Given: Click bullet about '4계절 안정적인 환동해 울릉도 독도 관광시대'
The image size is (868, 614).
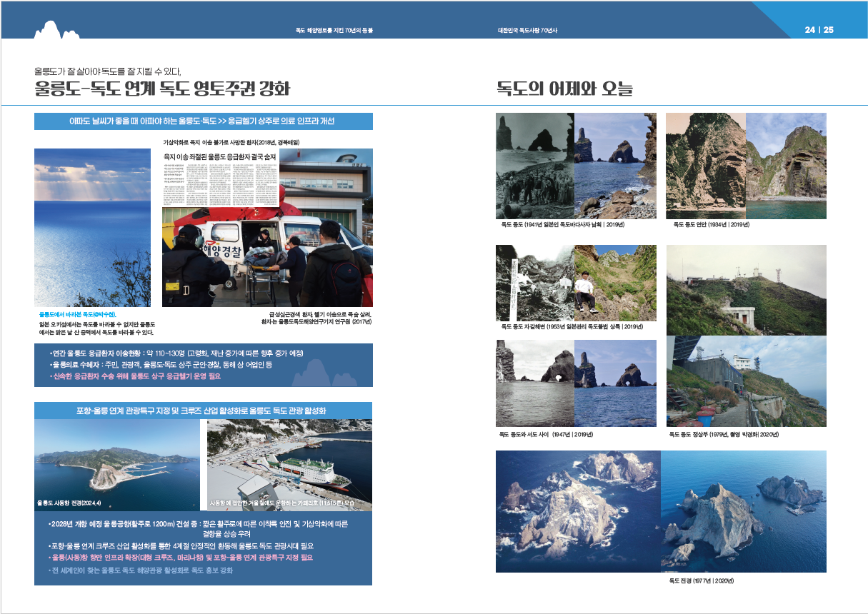Looking at the screenshot, I should (181, 545).
